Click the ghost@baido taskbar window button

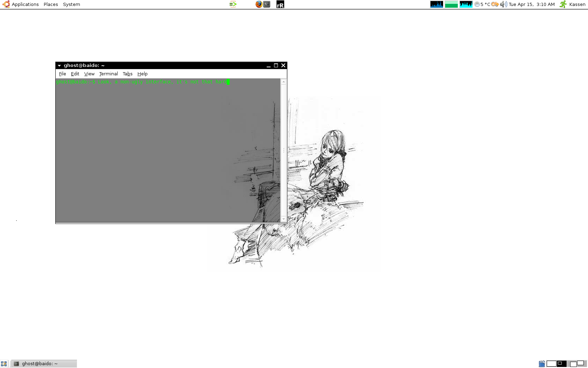(x=44, y=364)
